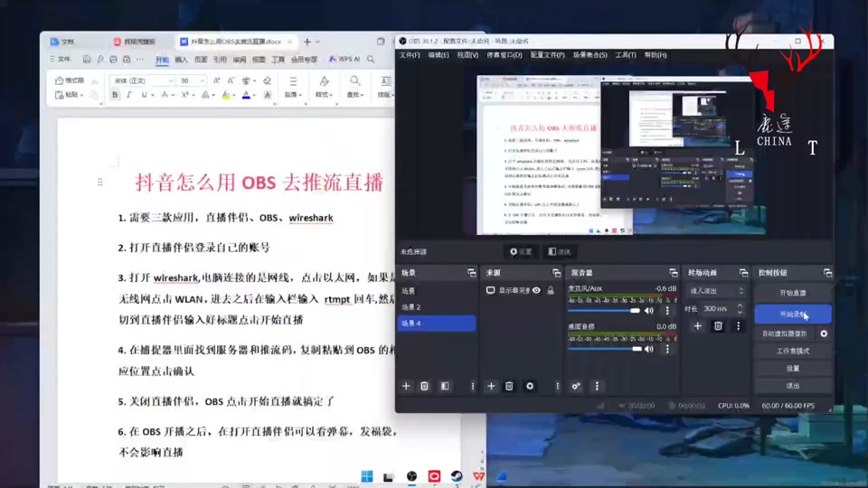Click clear formatting eraser icon in WPS
Image resolution: width=868 pixels, height=488 pixels.
268,80
